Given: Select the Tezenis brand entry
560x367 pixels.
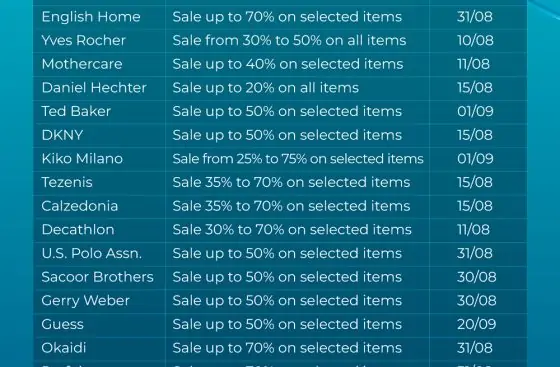Looking at the screenshot, I should point(67,182).
